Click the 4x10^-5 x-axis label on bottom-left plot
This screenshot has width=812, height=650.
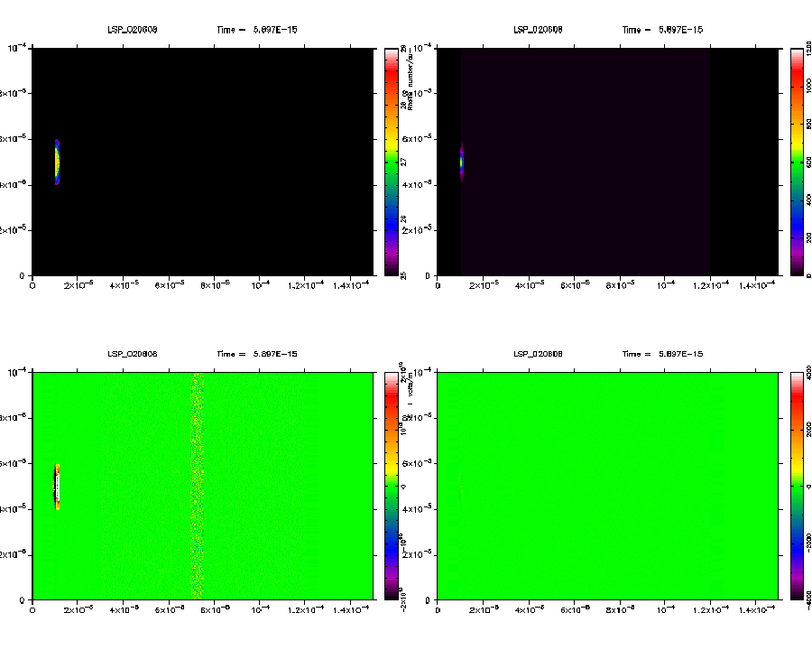click(124, 609)
